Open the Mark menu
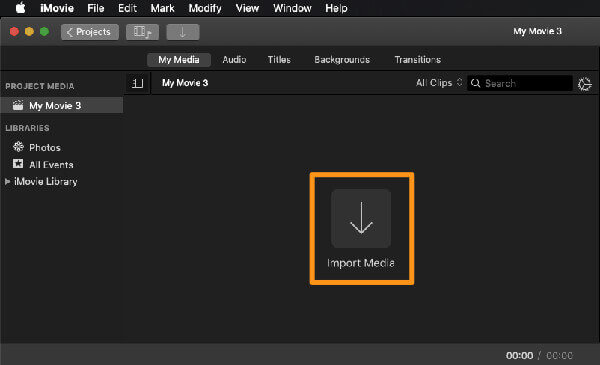The height and width of the screenshot is (365, 600). (162, 8)
